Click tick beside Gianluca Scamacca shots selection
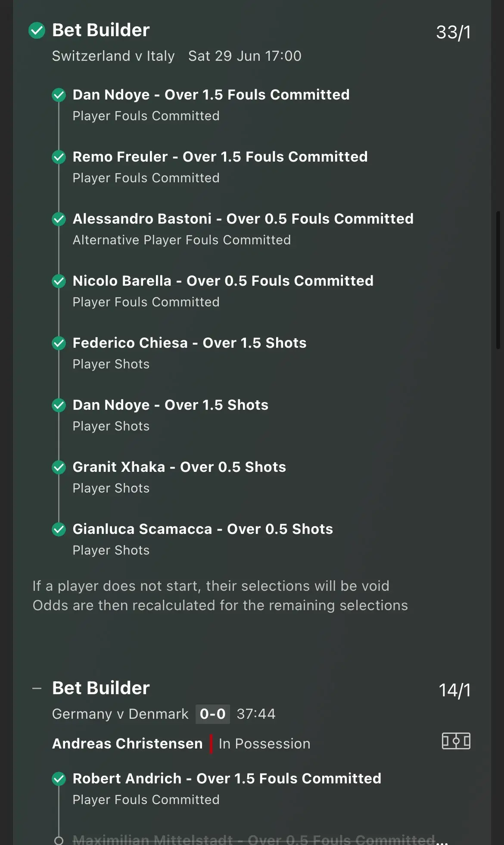This screenshot has width=504, height=845. pyautogui.click(x=59, y=529)
